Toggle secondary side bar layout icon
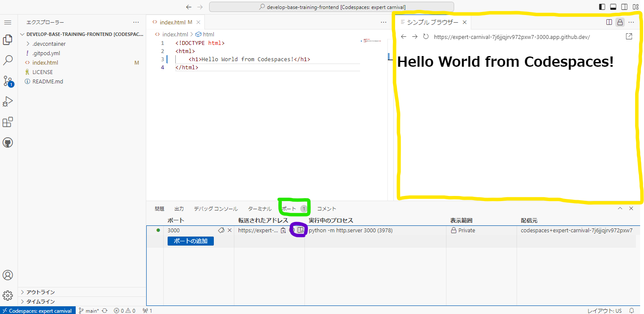The height and width of the screenshot is (314, 644). tap(624, 7)
